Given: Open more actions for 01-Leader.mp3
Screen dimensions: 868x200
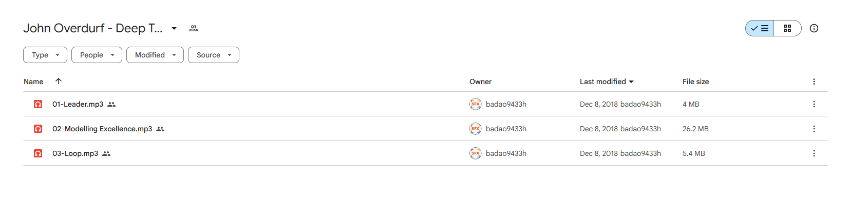Looking at the screenshot, I should pos(814,104).
